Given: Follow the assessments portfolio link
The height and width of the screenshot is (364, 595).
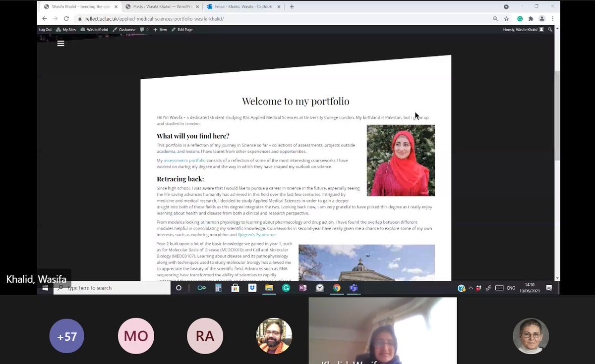Looking at the screenshot, I should click(x=184, y=160).
